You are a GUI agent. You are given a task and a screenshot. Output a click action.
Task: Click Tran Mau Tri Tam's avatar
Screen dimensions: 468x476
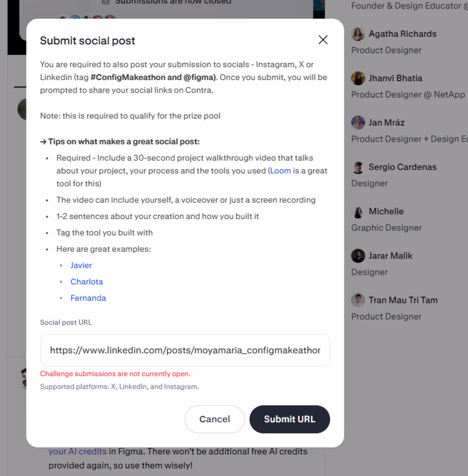pos(358,300)
